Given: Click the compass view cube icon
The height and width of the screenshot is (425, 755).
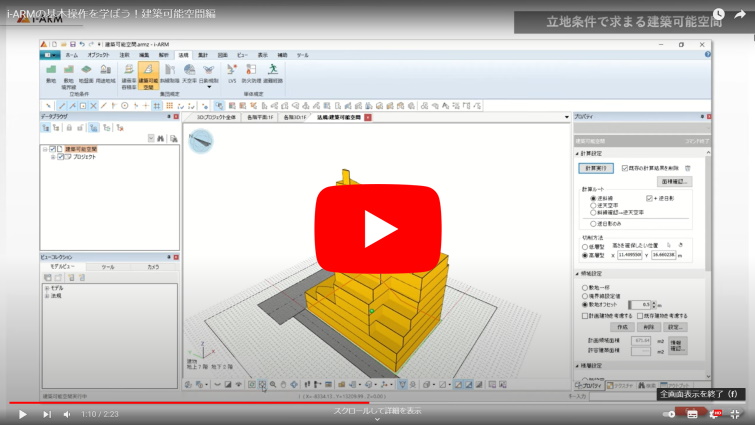Looking at the screenshot, I should 200,139.
